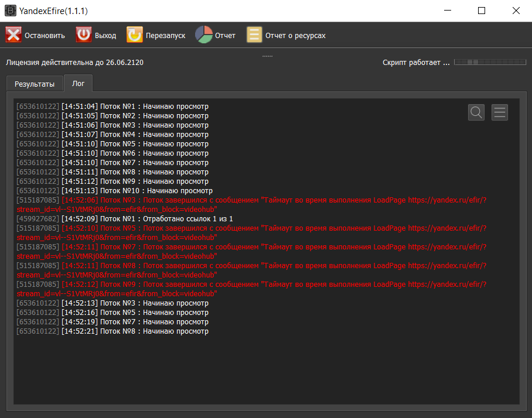
Task: Open the Отчет о ресурсах list icon
Action: click(254, 35)
